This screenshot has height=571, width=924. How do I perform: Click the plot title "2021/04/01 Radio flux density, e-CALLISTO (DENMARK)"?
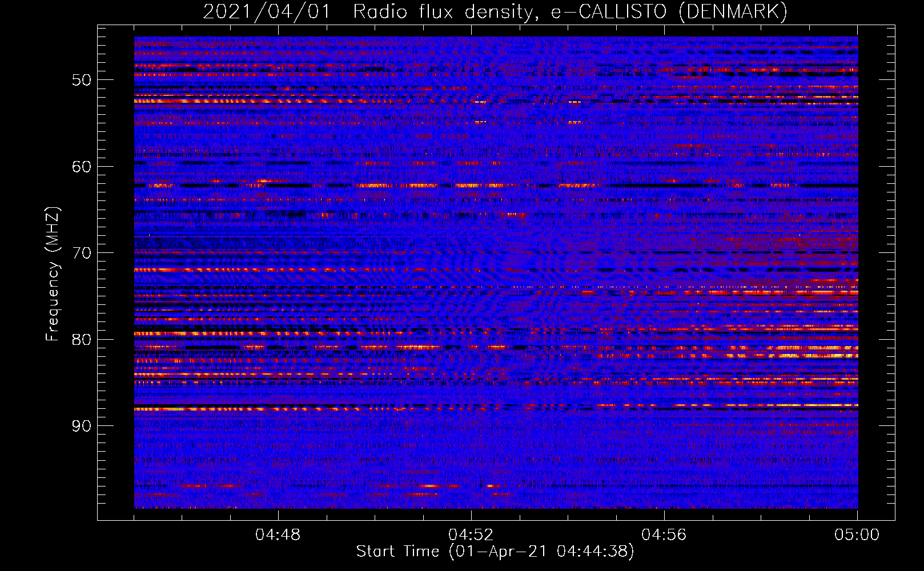tap(495, 12)
